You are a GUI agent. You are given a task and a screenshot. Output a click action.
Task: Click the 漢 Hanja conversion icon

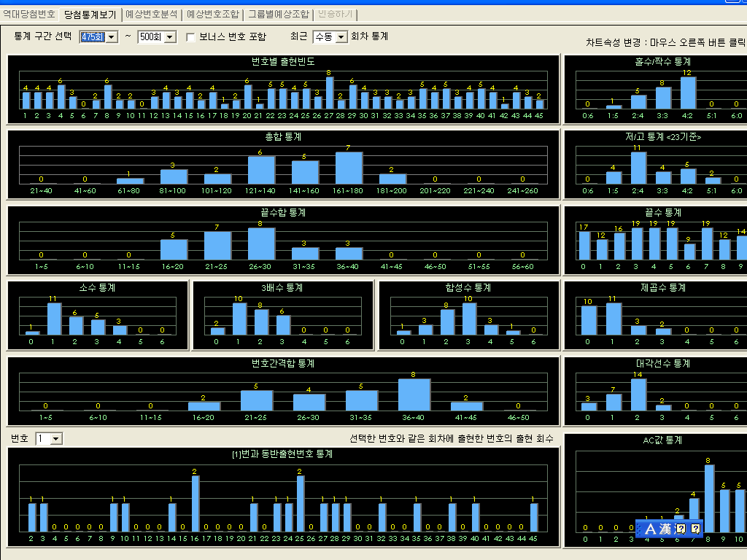[665, 529]
